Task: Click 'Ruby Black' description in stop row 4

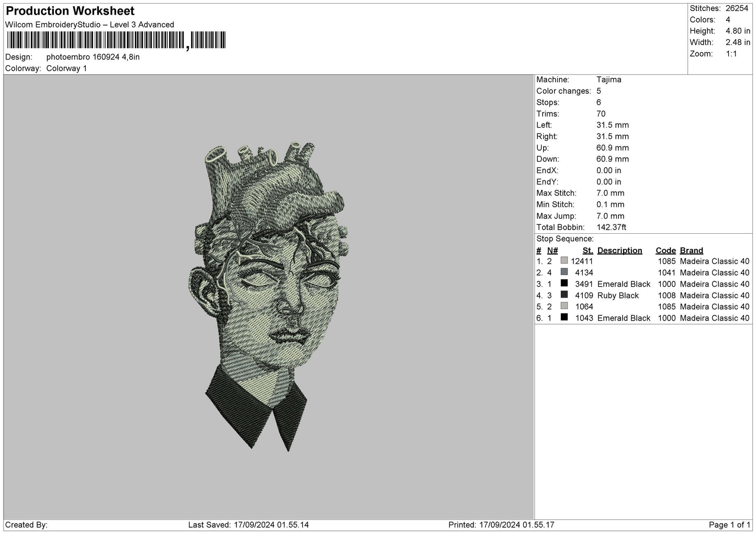Action: [618, 296]
